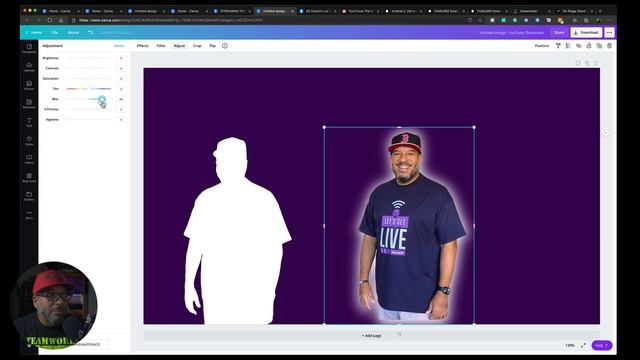
Task: Select the Adjust tab
Action: [179, 46]
